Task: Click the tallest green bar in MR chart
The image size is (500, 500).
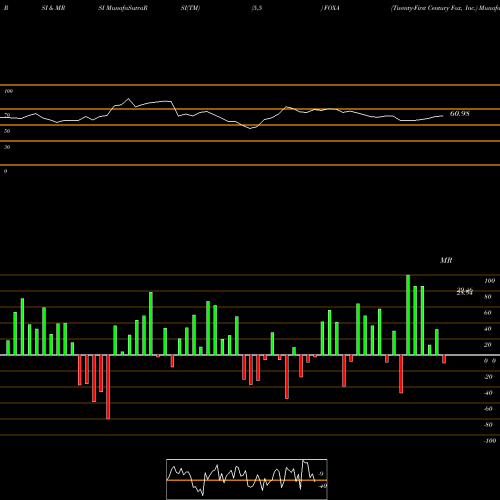Action: tap(408, 315)
